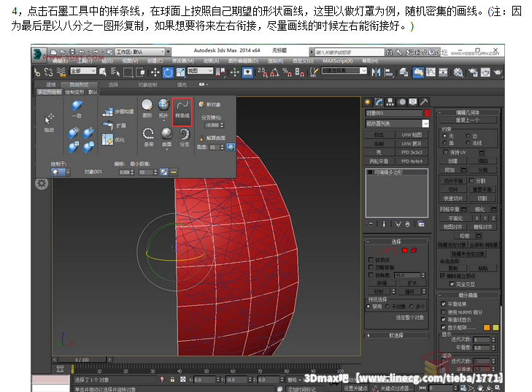Toggle the 等值线显示 checkbox
532x392 pixels.
(443, 320)
